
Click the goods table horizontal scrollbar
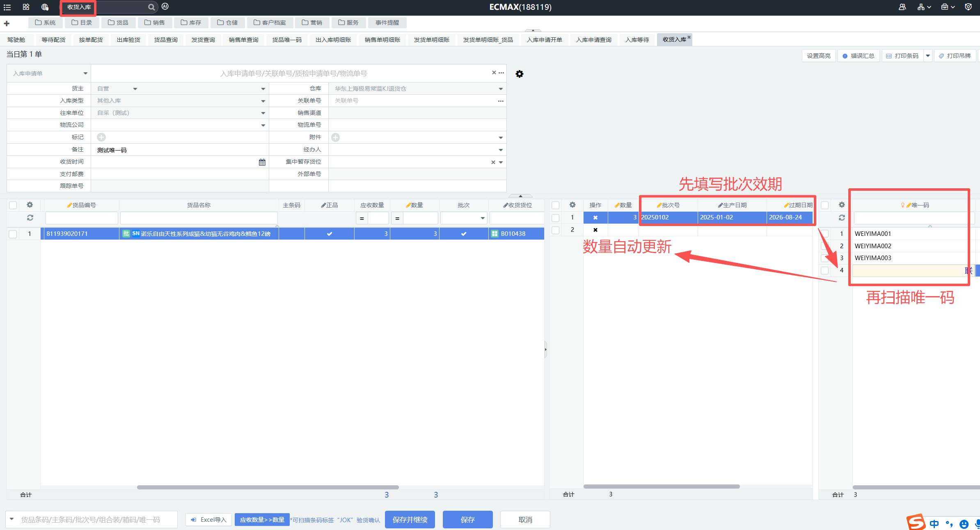click(x=268, y=487)
